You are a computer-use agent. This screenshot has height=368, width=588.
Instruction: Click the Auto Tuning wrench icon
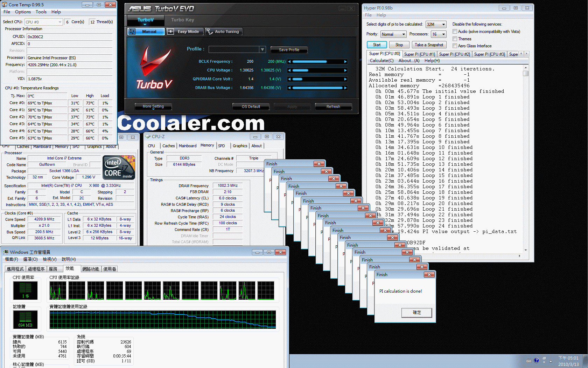point(210,32)
